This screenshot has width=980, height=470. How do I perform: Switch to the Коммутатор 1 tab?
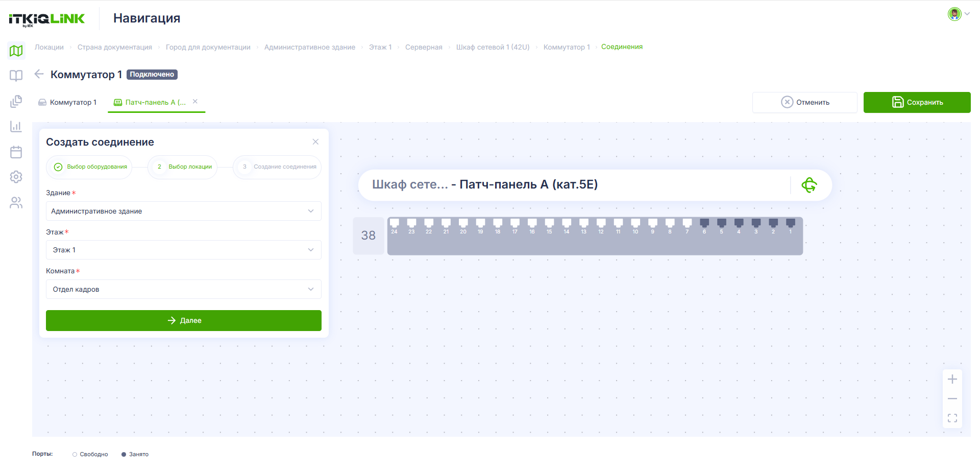click(67, 102)
